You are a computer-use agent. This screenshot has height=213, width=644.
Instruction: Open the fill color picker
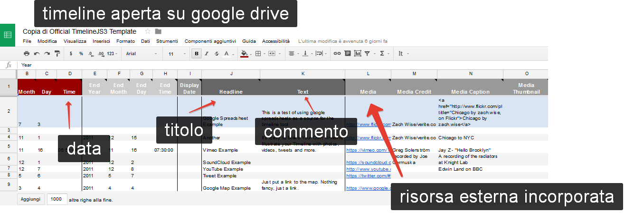[x=246, y=54]
